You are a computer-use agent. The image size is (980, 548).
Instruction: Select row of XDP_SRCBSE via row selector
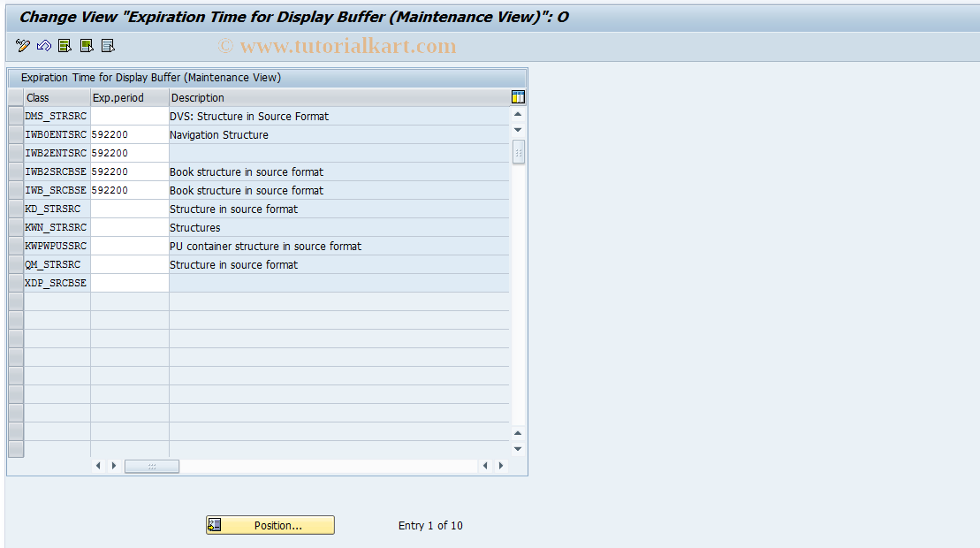coord(16,283)
